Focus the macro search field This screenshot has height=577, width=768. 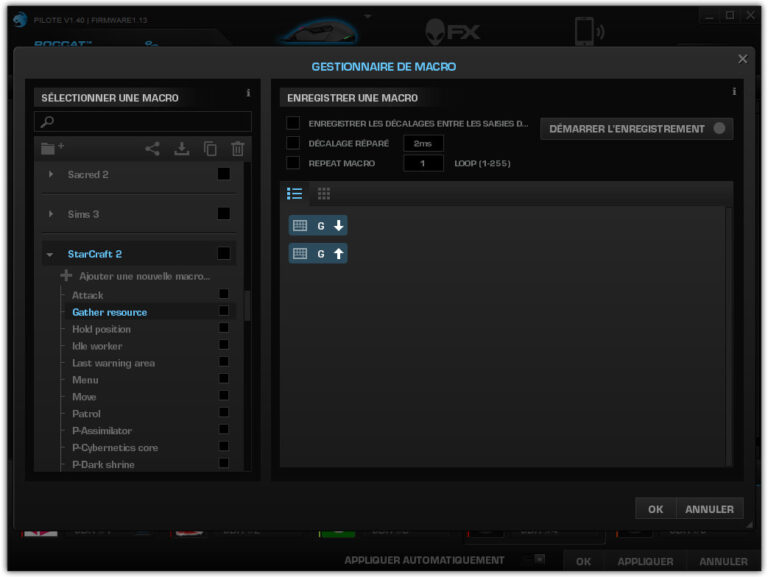[143, 121]
